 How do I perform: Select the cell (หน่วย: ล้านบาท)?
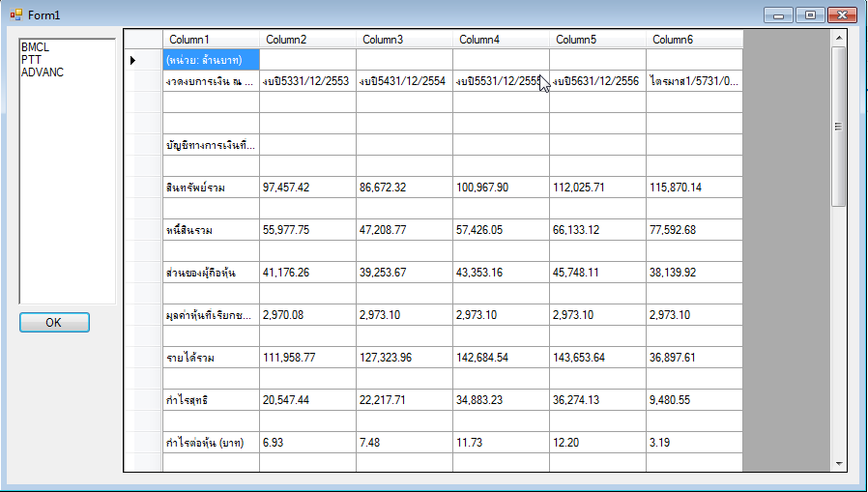[x=211, y=60]
